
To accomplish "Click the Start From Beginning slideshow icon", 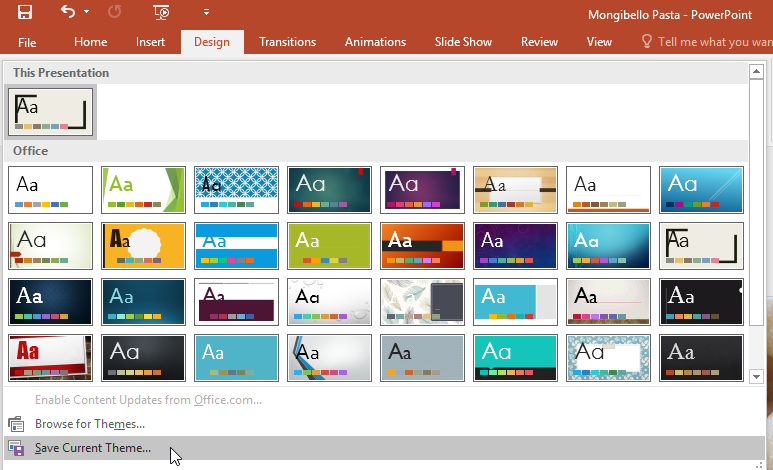I will tap(161, 12).
